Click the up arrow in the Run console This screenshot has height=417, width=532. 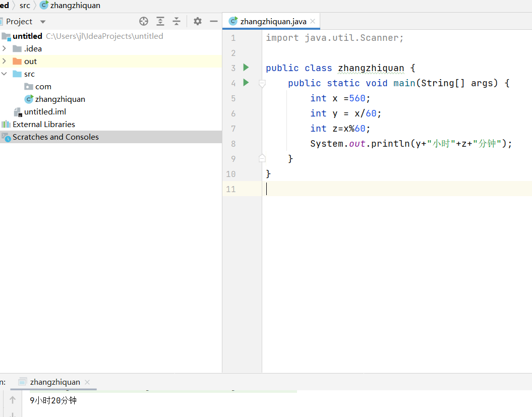[x=13, y=401]
